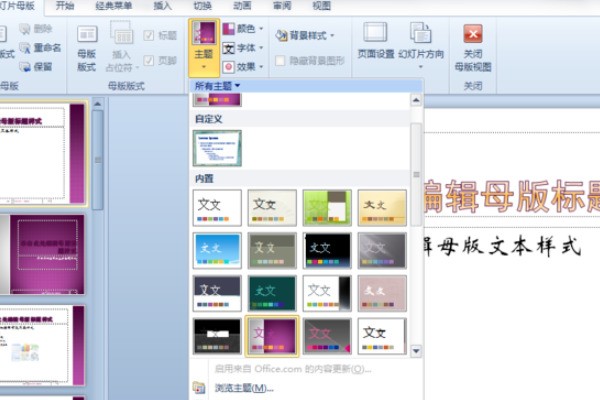Viewport: 600px width, 400px height.
Task: Open the 主题 themes button
Action: point(204,47)
